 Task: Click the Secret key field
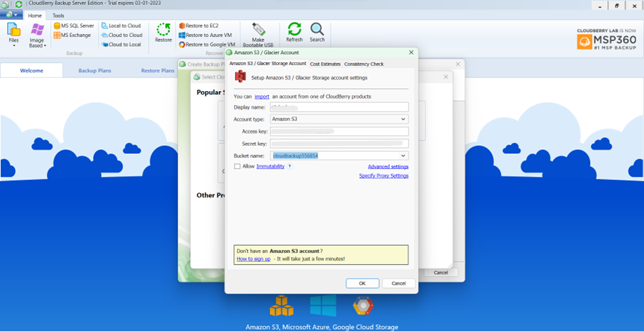coord(339,144)
